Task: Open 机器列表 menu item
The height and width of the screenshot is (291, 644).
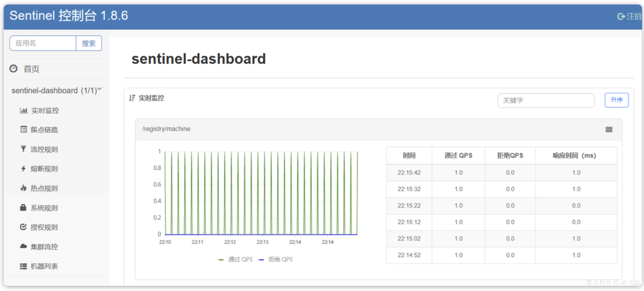Action: (44, 266)
